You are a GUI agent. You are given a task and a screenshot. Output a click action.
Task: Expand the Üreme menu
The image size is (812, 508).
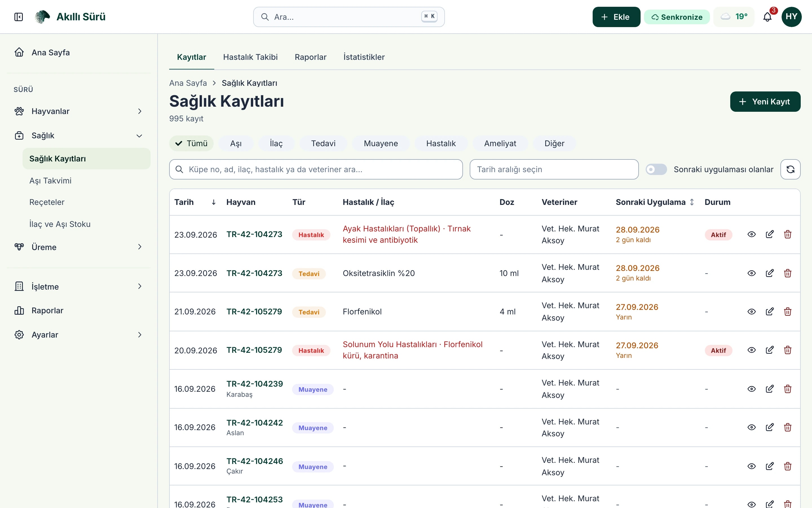[x=78, y=247]
